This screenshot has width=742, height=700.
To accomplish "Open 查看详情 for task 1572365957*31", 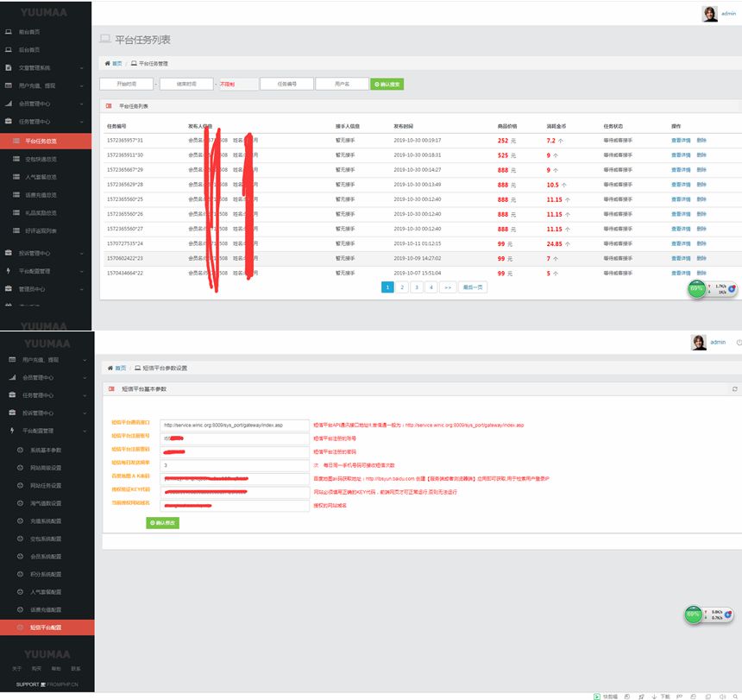I will coord(681,140).
